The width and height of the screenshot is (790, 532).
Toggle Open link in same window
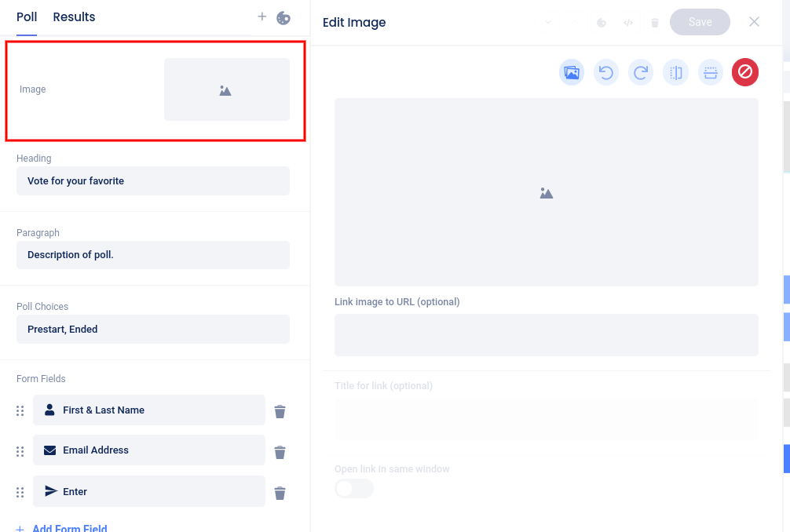pos(354,489)
